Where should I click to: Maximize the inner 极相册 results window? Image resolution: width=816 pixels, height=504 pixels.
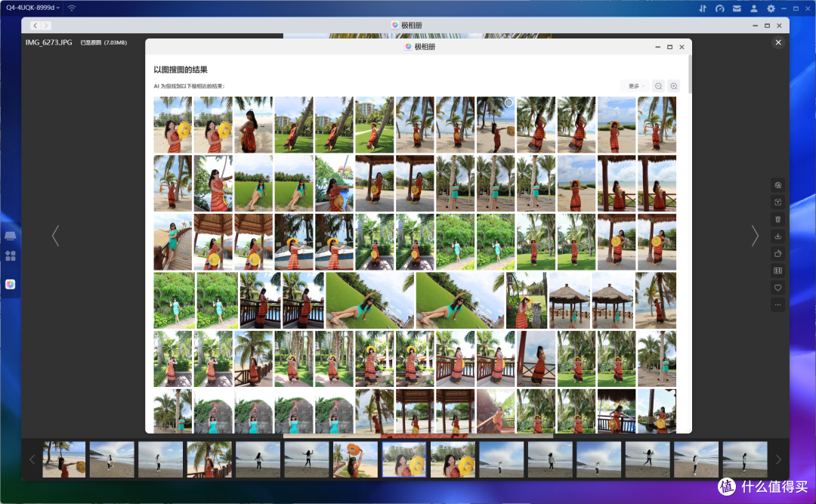coord(669,47)
